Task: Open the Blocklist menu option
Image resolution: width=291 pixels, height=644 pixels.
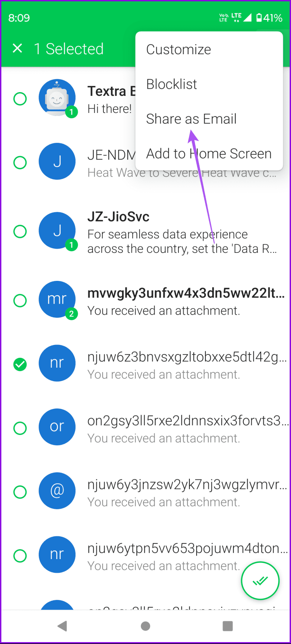Action: pyautogui.click(x=171, y=84)
